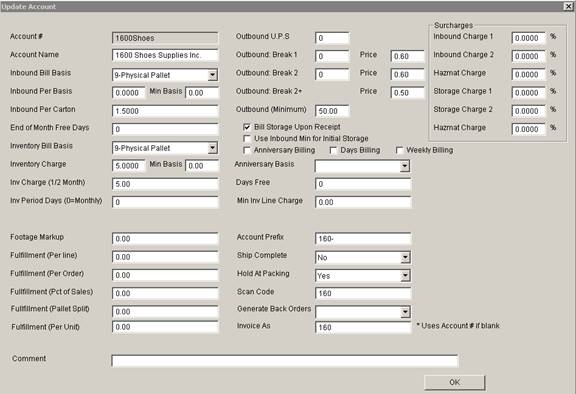Close the Update Account dialog
This screenshot has width=576, height=394.
coord(568,6)
